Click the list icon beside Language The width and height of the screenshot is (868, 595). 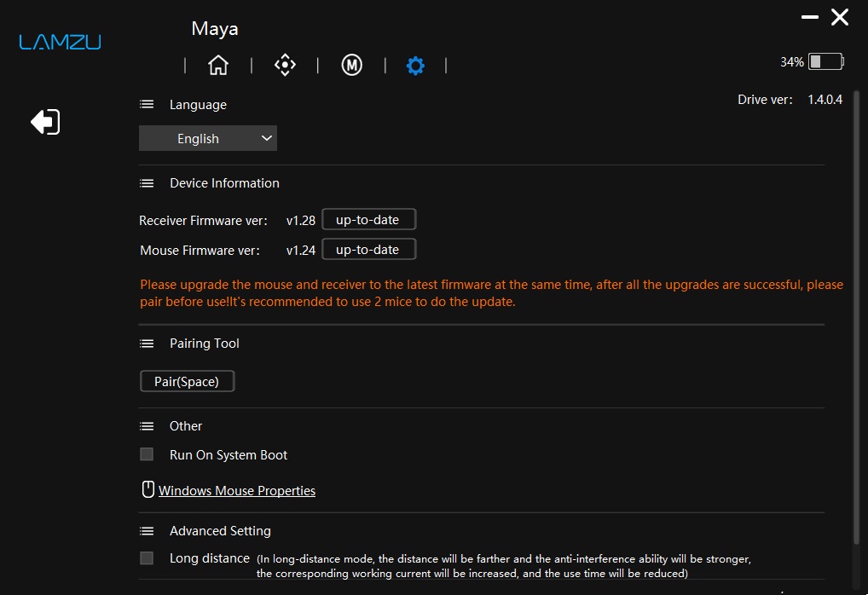147,104
